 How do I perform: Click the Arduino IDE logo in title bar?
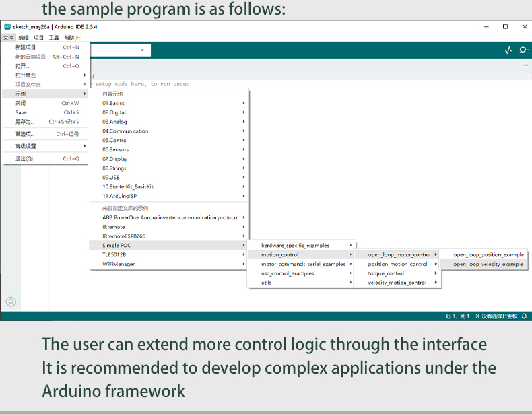pos(7,26)
